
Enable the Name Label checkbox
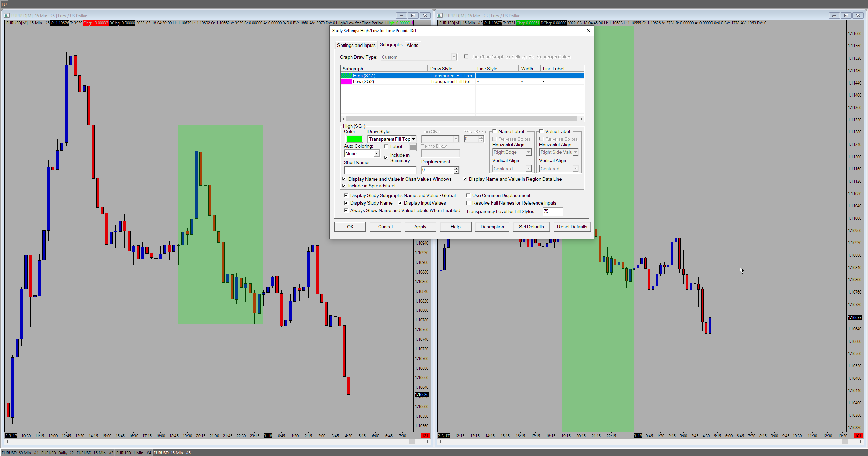tap(494, 131)
